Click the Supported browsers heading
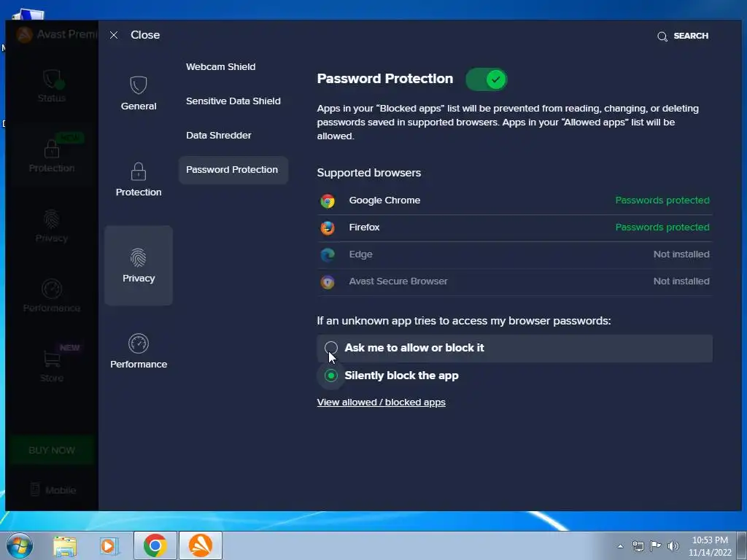747x560 pixels. 368,173
